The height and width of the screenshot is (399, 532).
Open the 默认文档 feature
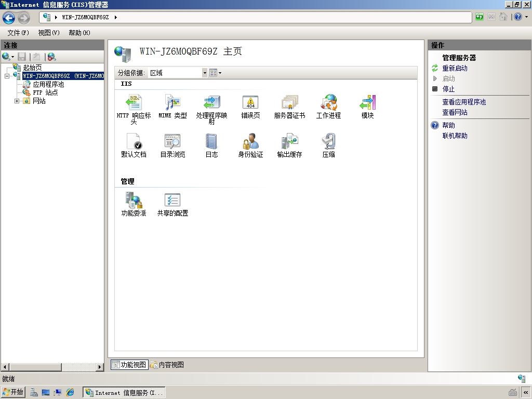(x=134, y=145)
